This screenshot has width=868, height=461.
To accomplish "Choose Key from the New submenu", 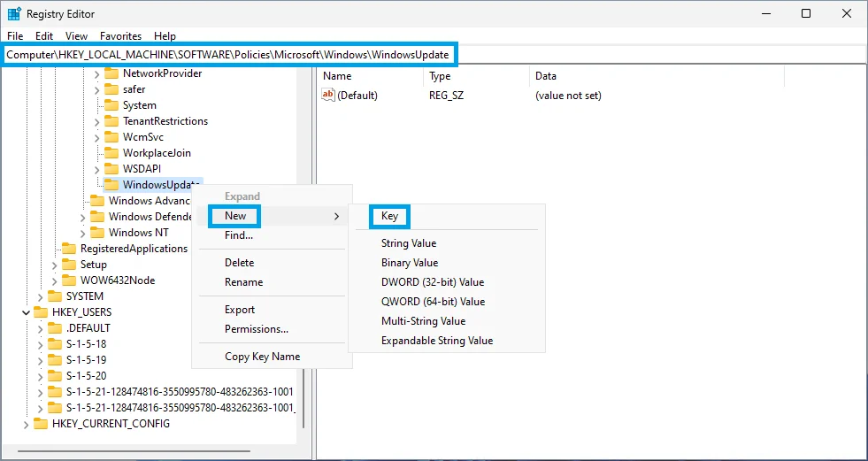I will [389, 216].
